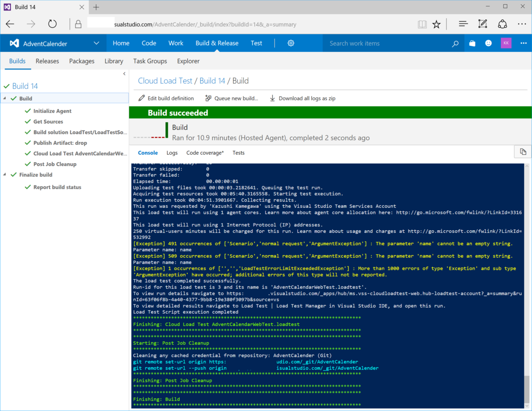Image resolution: width=532 pixels, height=411 pixels.
Task: Collapse the Finalize build tree node
Action: [5, 175]
